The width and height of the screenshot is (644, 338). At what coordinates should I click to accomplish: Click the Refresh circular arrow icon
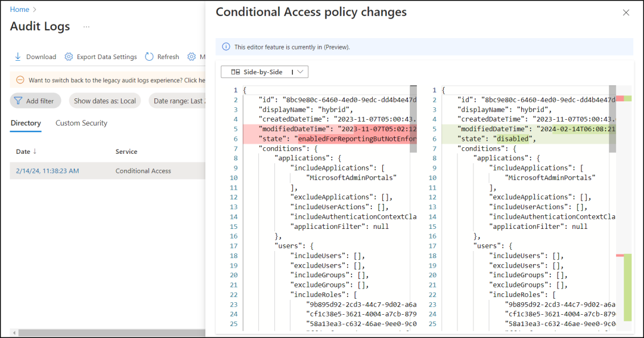point(149,57)
